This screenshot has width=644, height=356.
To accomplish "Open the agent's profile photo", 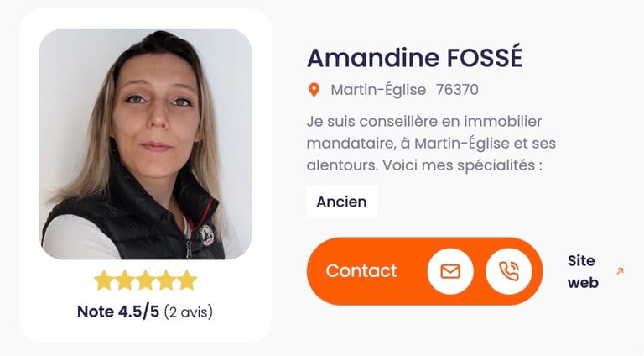I will pyautogui.click(x=145, y=144).
